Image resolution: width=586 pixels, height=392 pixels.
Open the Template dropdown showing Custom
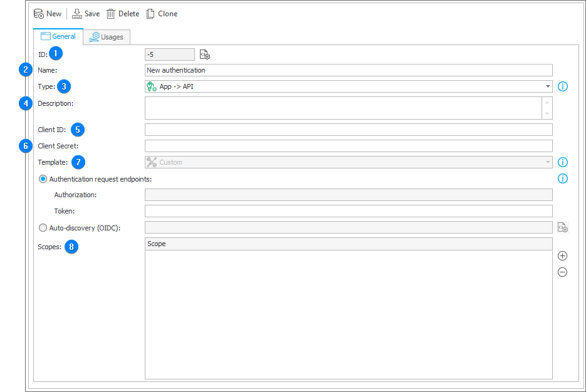point(348,162)
